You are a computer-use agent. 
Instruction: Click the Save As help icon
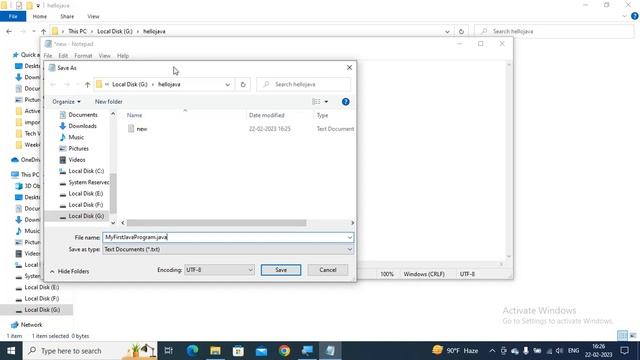[x=346, y=102]
